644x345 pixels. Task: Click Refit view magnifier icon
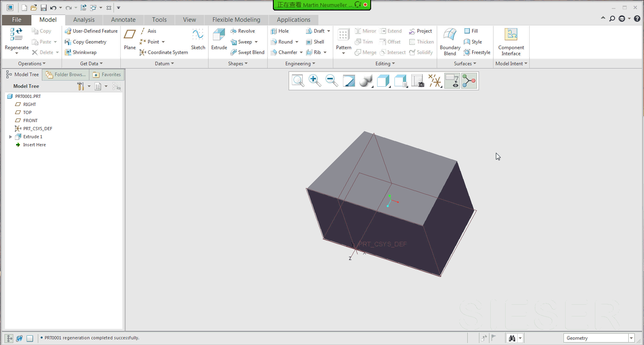tap(298, 81)
